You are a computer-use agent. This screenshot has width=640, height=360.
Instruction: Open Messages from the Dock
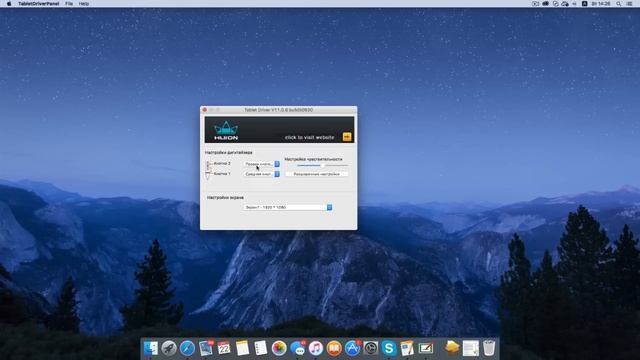coord(298,348)
